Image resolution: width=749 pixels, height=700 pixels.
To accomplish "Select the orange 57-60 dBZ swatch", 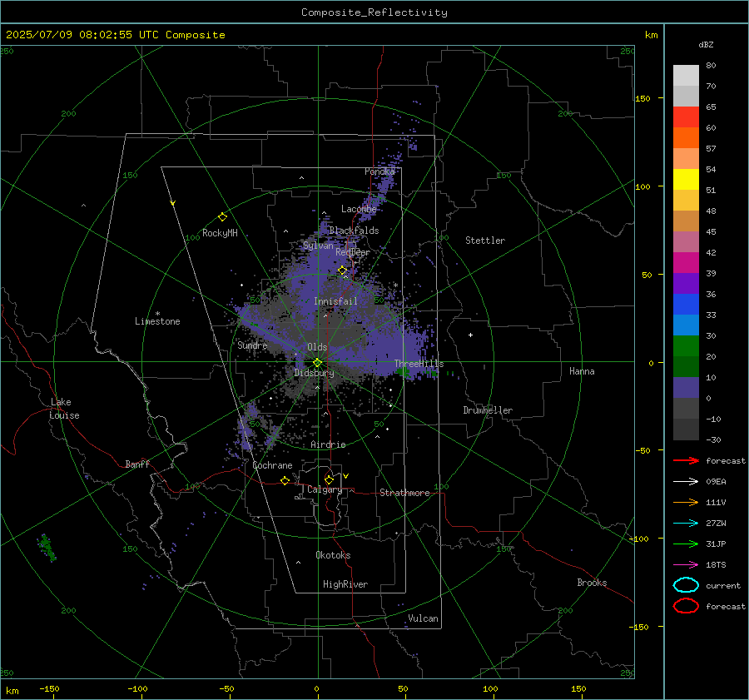I will coord(686,138).
